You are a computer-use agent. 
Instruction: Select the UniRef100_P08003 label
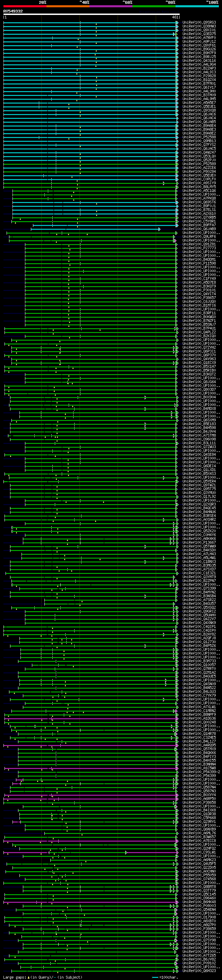tap(199, 906)
